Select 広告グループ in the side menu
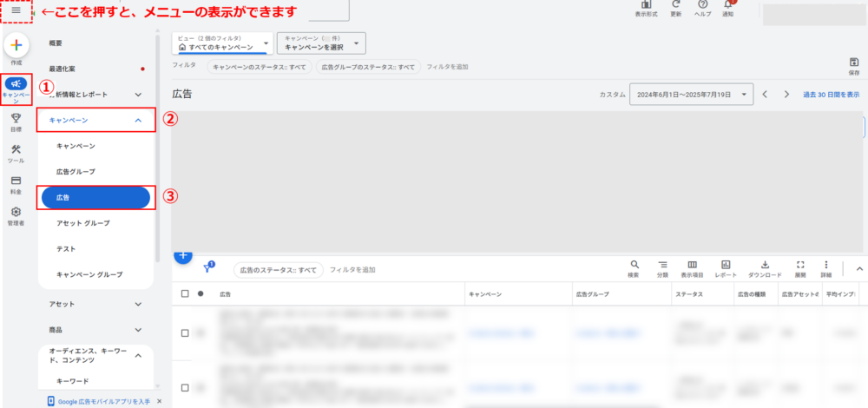The image size is (868, 408). tap(76, 172)
